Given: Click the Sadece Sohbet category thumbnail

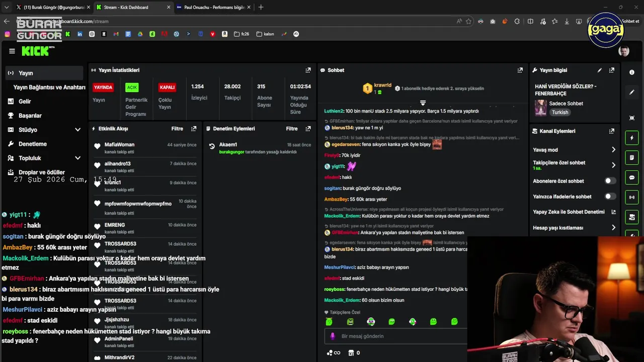Looking at the screenshot, I should (540, 107).
